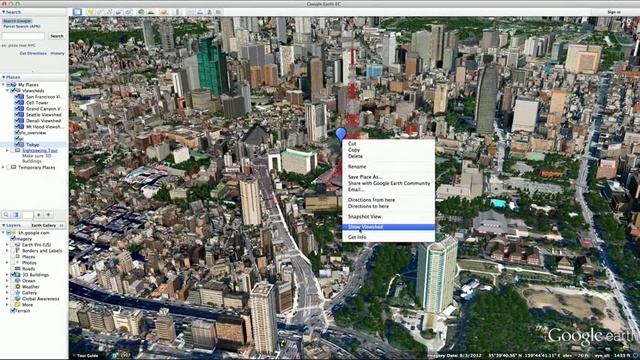Uncheck the Tokyo place checkbox
Screen dimensions: 640x360
[17, 144]
